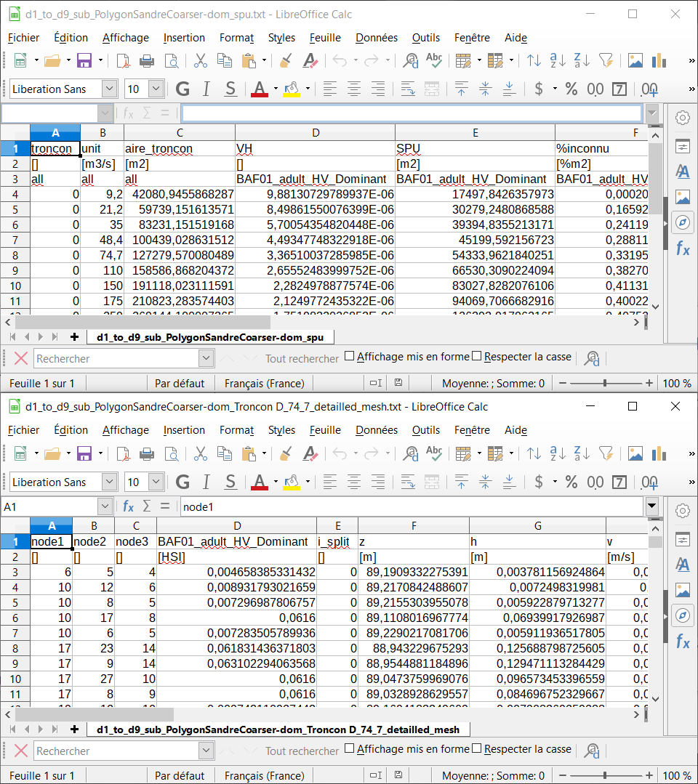The height and width of the screenshot is (784, 698).
Task: Click the Save icon in the top window
Action: [84, 61]
